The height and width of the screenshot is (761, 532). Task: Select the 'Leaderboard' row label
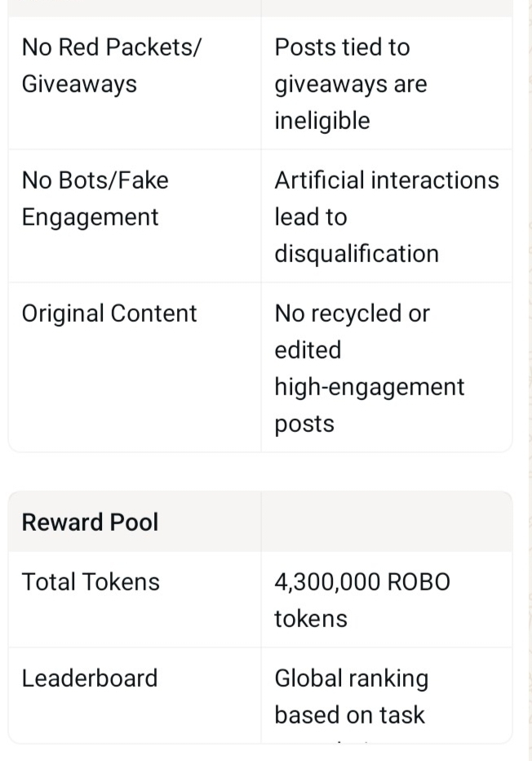pyautogui.click(x=90, y=679)
